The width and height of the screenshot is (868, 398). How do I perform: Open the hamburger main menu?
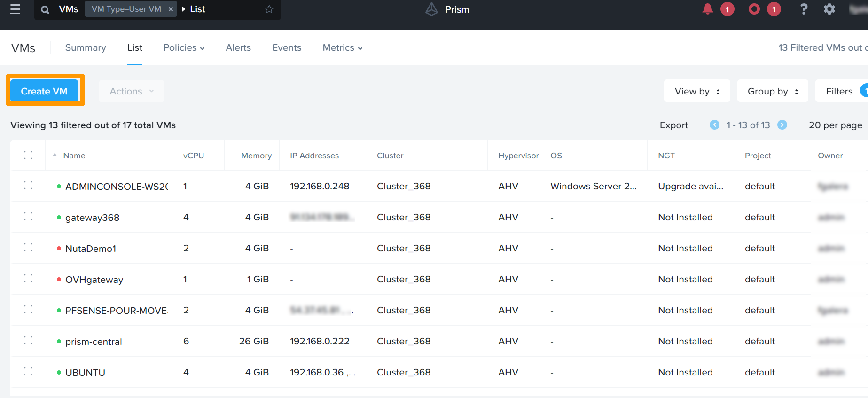15,9
